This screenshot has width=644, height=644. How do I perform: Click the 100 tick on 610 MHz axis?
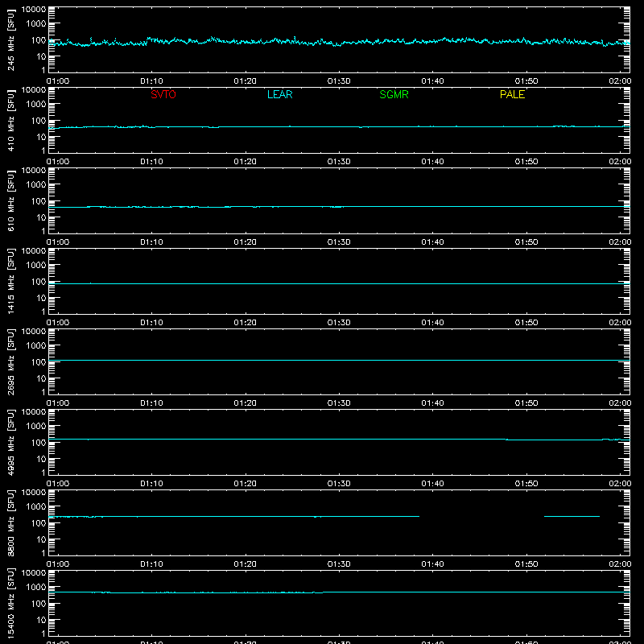(39, 201)
